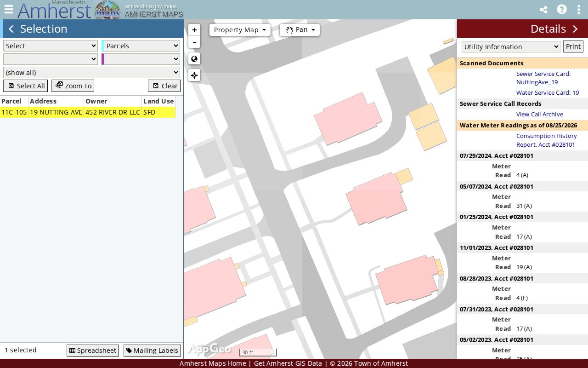Screen dimensions: 588x368
Task: Open the View Call Archive link
Action: click(540, 115)
